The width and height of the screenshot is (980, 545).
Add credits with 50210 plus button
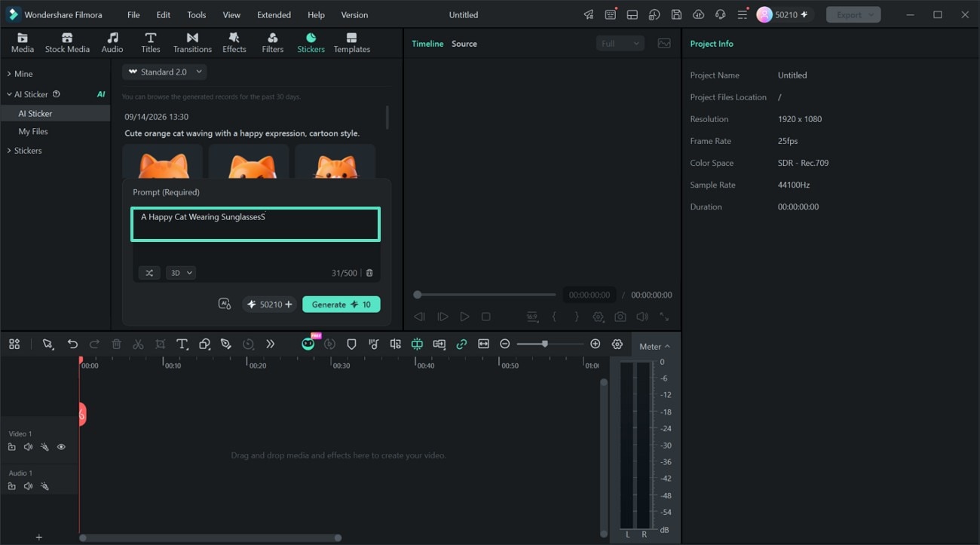(x=270, y=305)
